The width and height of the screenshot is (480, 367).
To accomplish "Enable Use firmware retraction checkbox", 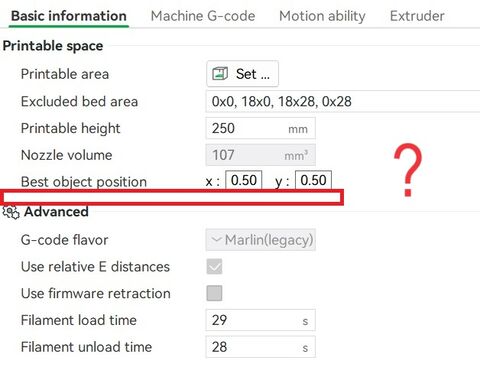I will pos(214,293).
